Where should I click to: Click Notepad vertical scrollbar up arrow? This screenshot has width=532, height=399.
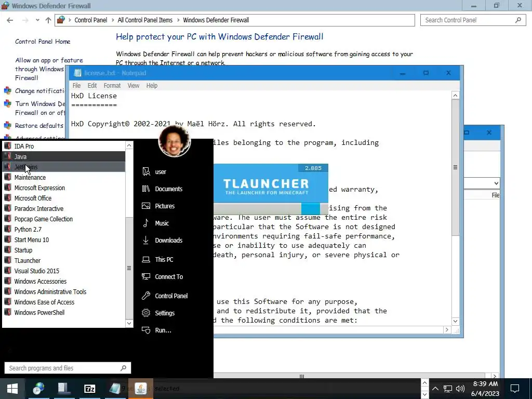pos(455,96)
